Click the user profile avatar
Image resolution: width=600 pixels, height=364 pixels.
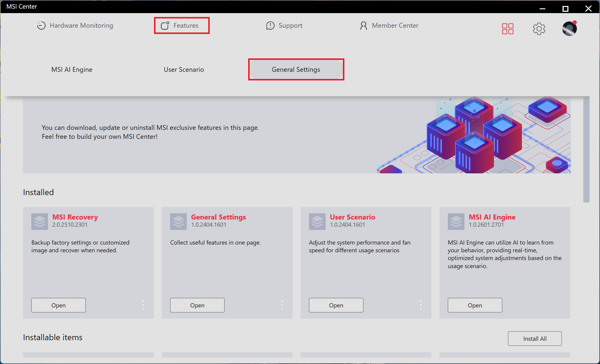pyautogui.click(x=569, y=29)
